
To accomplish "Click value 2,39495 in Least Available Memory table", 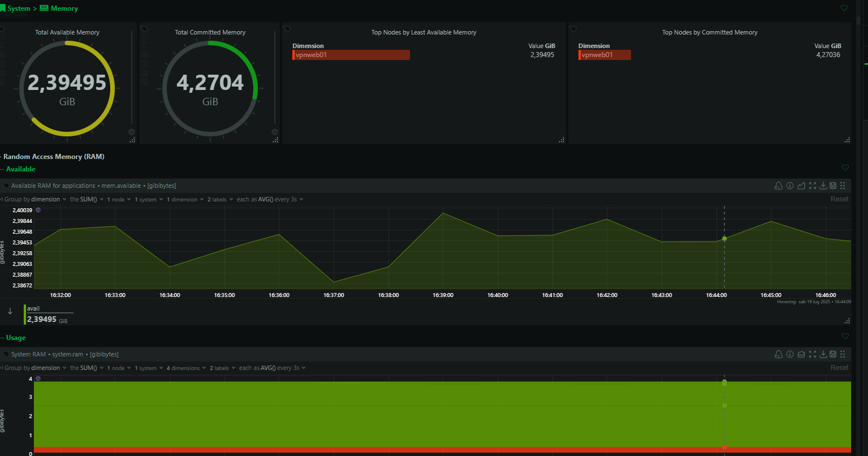I will click(542, 55).
